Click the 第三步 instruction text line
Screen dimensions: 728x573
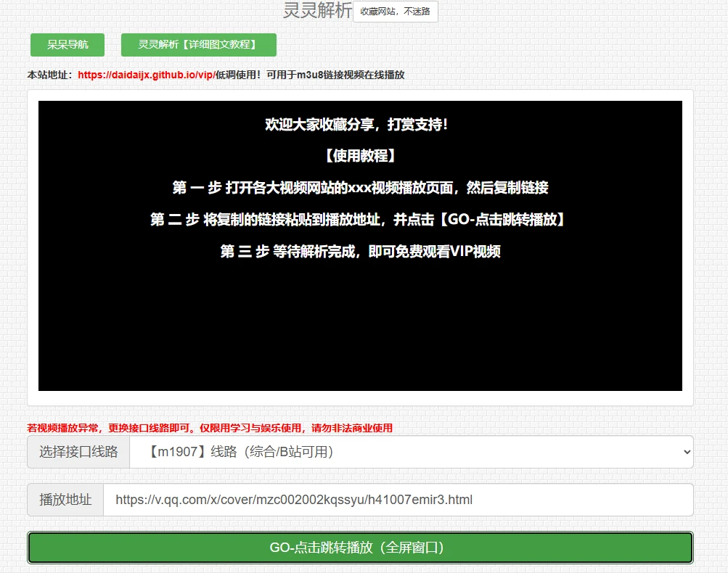coord(360,252)
